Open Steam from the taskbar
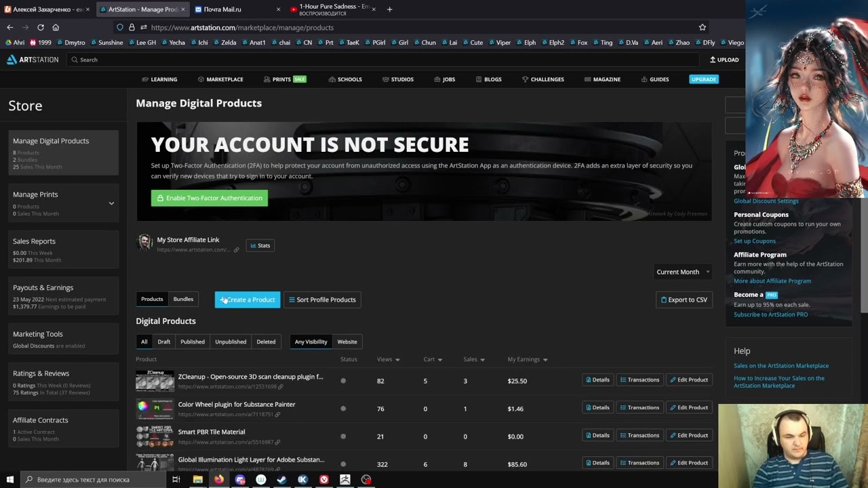 pos(281,479)
